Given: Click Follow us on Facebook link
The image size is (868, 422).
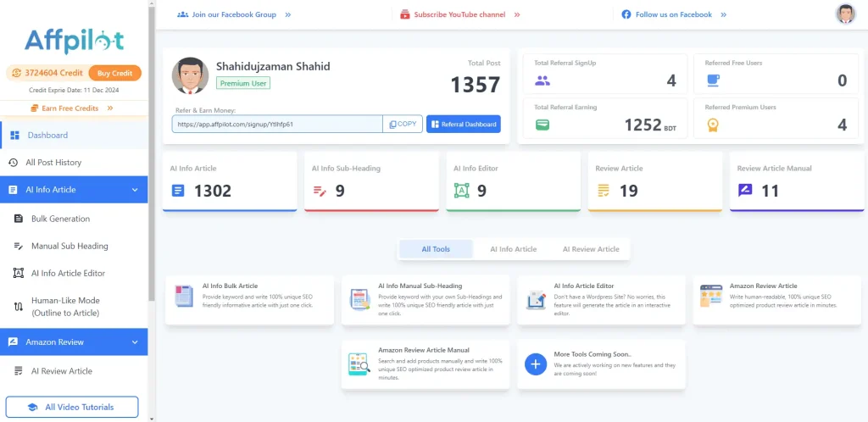Looking at the screenshot, I should (674, 14).
